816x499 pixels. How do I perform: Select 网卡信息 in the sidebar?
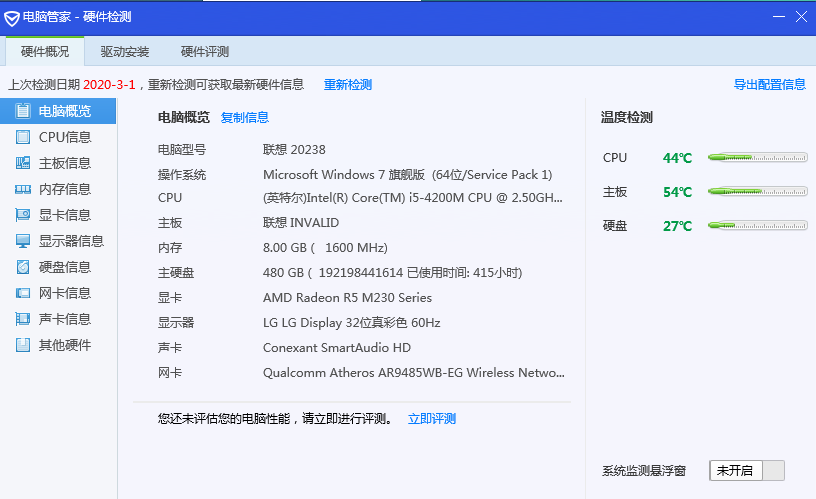tap(58, 293)
